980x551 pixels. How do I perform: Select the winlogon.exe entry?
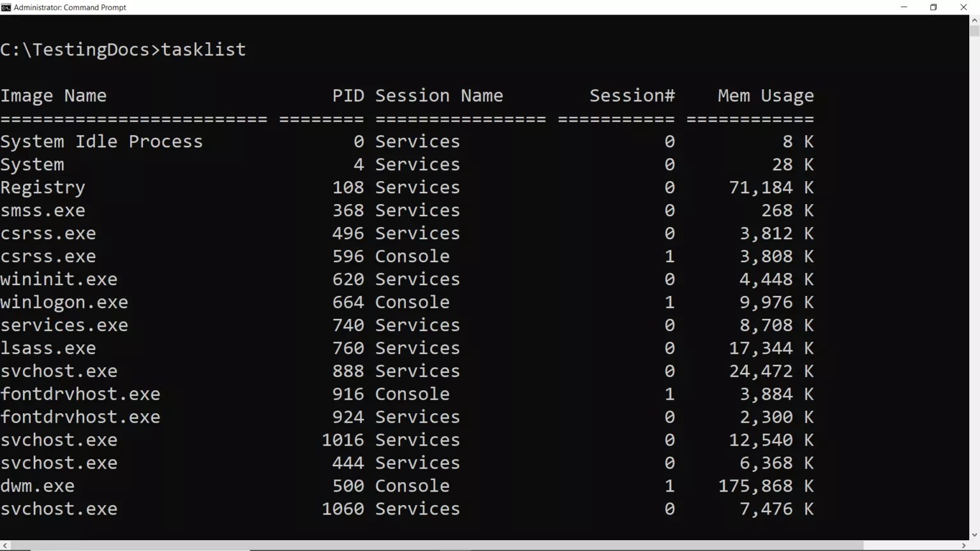click(64, 302)
